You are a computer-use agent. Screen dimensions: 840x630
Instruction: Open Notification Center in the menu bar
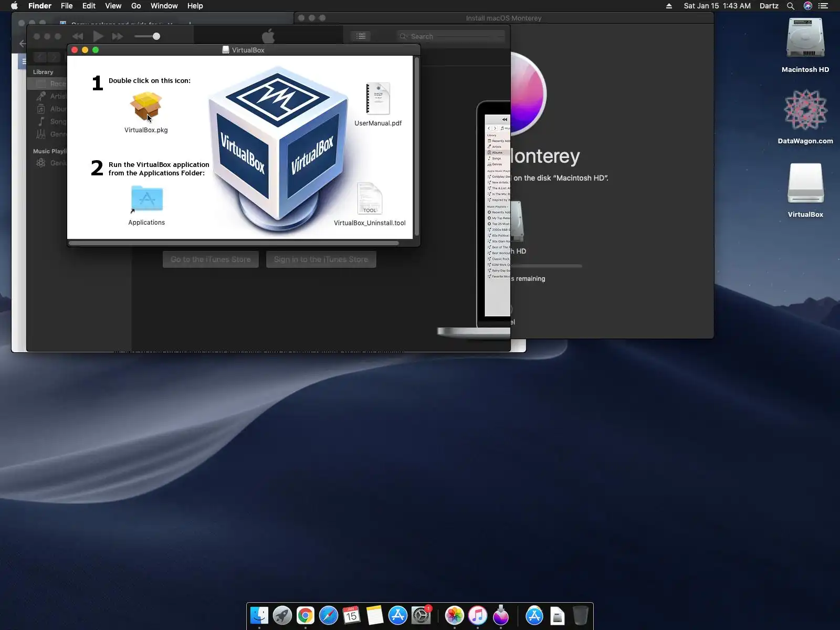tap(823, 6)
